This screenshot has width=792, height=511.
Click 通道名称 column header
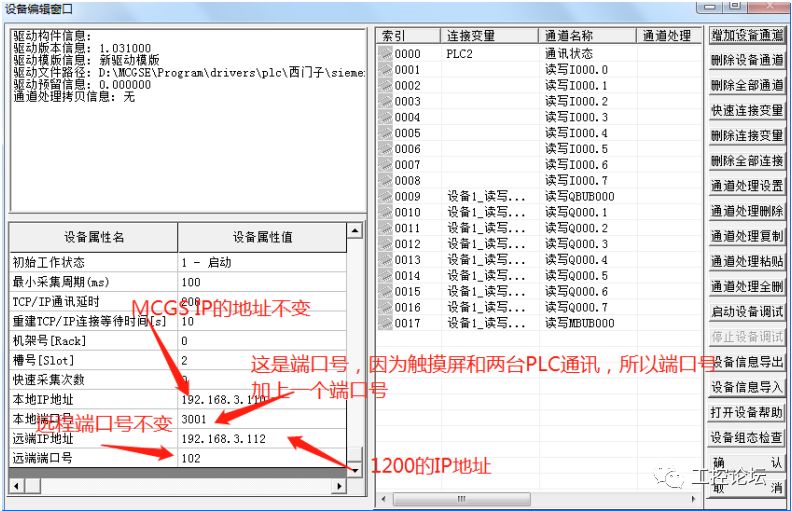click(587, 36)
